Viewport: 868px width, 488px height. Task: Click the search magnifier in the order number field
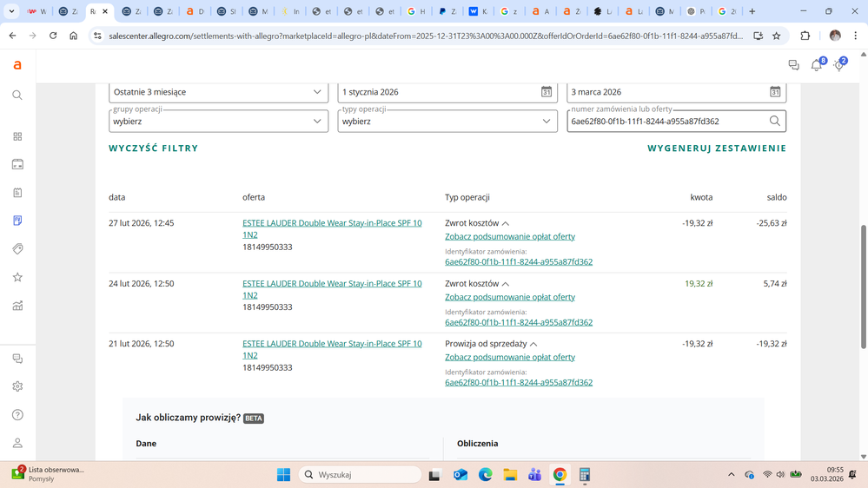pos(774,122)
